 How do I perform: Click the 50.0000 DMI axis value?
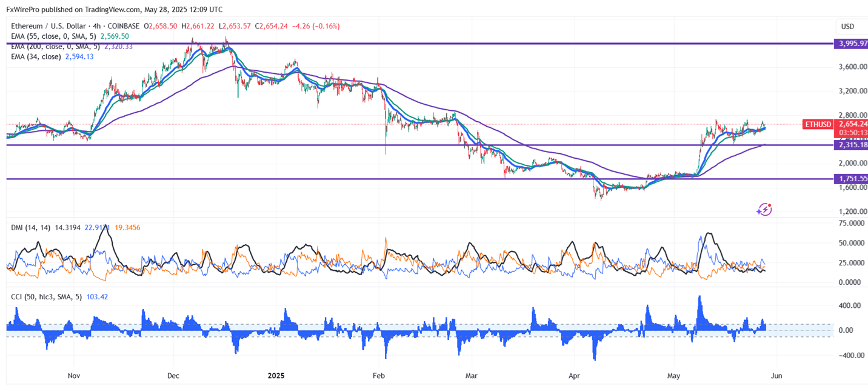(853, 243)
